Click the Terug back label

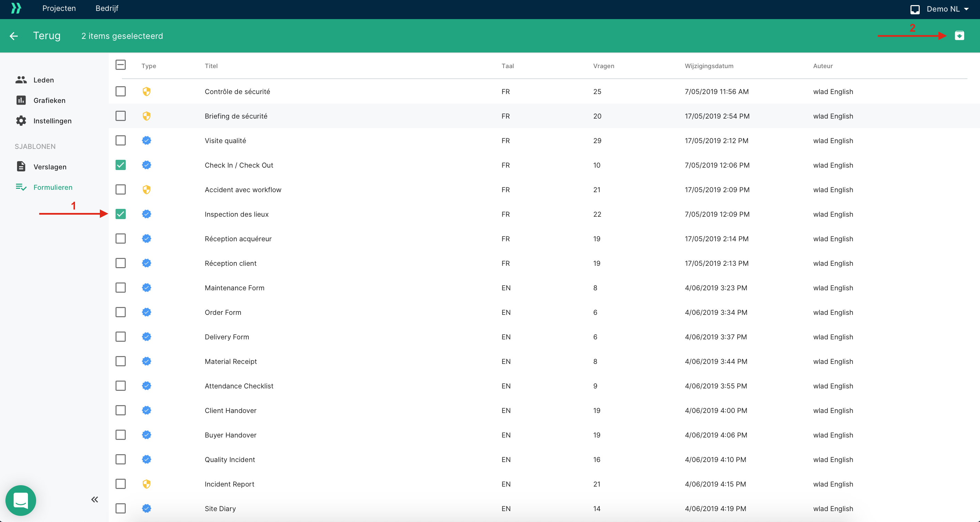click(x=47, y=36)
